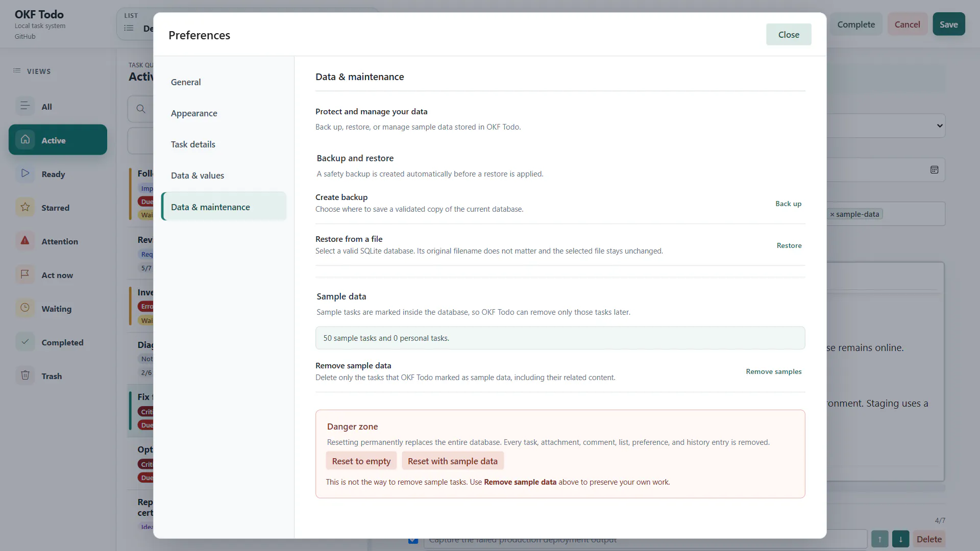The width and height of the screenshot is (980, 551).
Task: Click Reset with sample data
Action: [x=453, y=461]
